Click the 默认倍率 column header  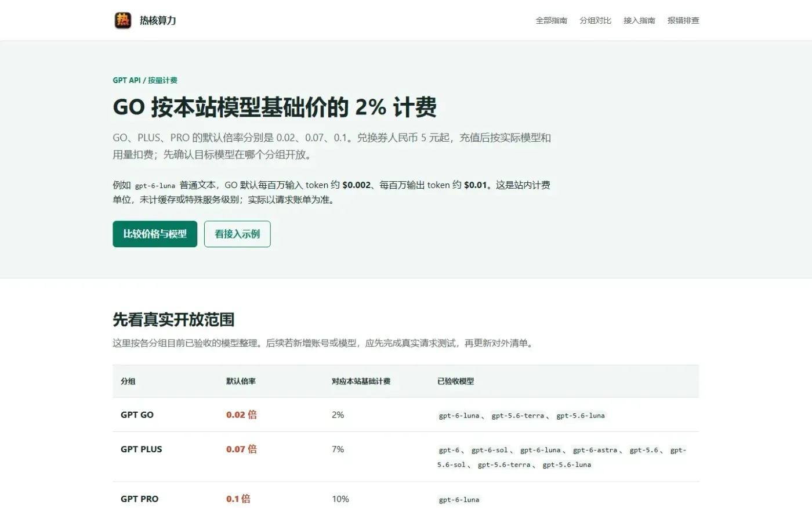(241, 381)
